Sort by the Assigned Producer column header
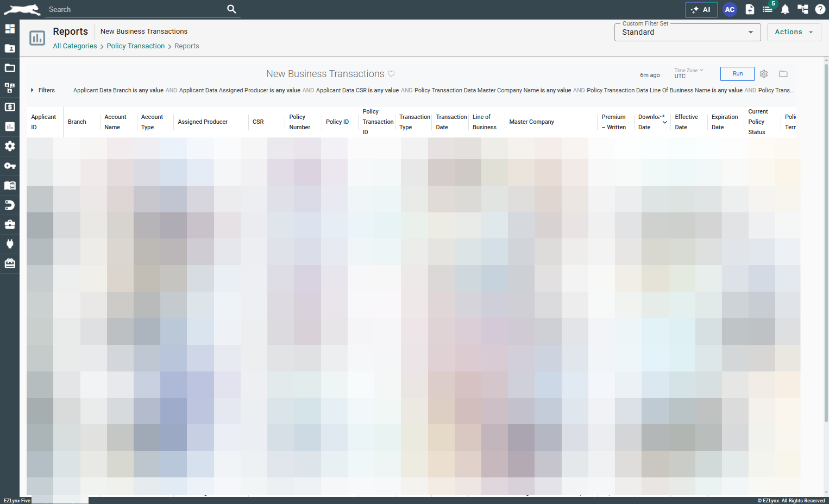The height and width of the screenshot is (504, 829). click(203, 122)
